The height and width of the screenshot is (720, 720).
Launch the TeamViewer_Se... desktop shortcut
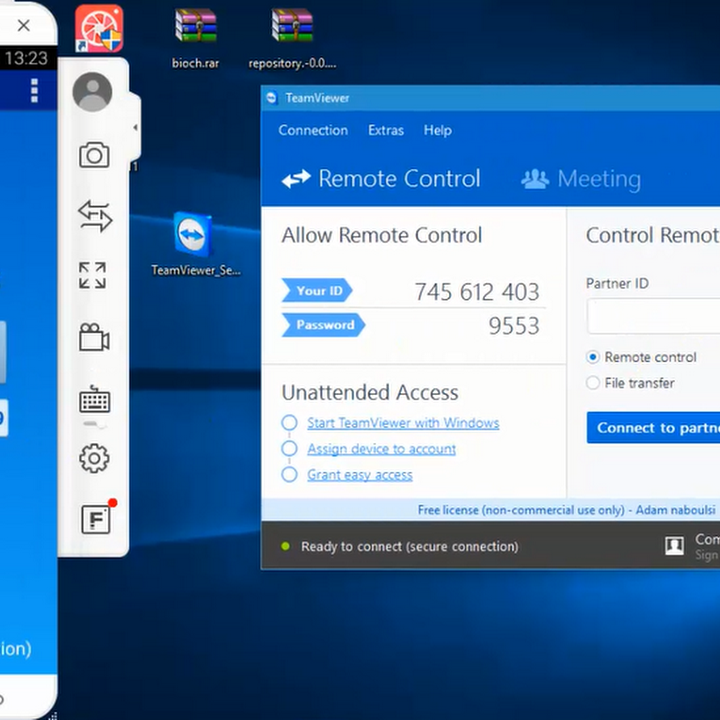coord(195,244)
